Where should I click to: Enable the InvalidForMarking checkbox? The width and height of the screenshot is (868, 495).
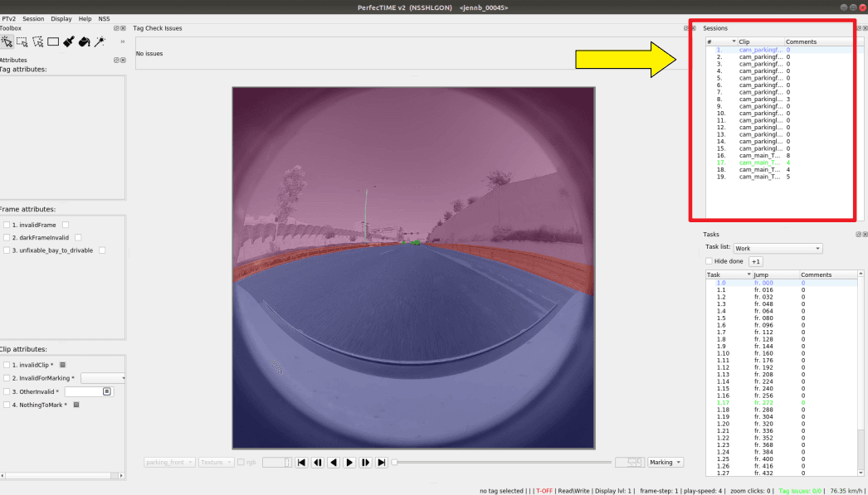7,378
